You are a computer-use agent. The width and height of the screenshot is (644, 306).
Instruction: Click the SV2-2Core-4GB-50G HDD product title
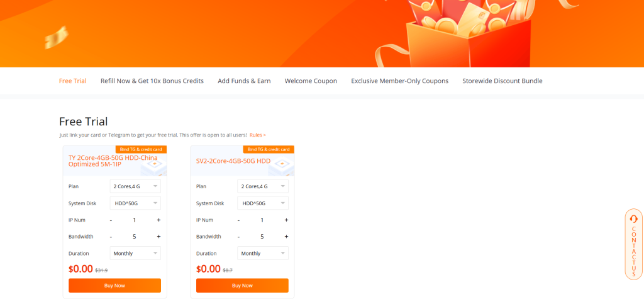[x=233, y=161]
